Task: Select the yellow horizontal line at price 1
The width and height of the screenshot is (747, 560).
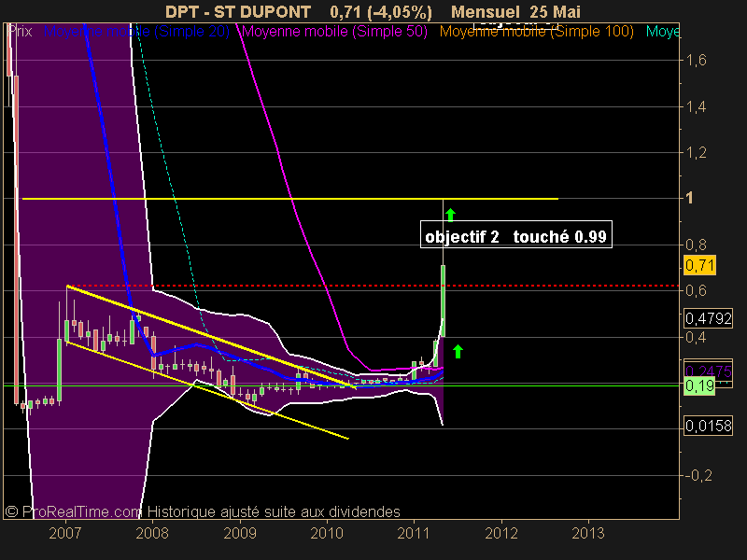Action: (290, 199)
